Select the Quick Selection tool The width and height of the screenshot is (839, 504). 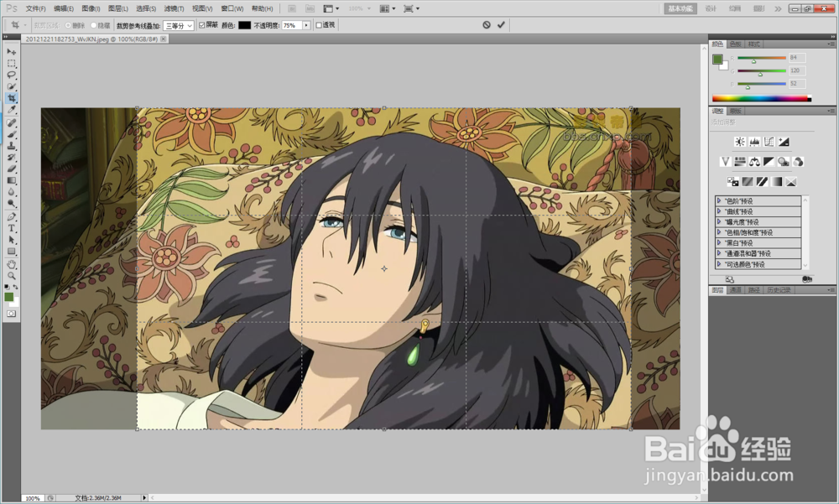(11, 86)
